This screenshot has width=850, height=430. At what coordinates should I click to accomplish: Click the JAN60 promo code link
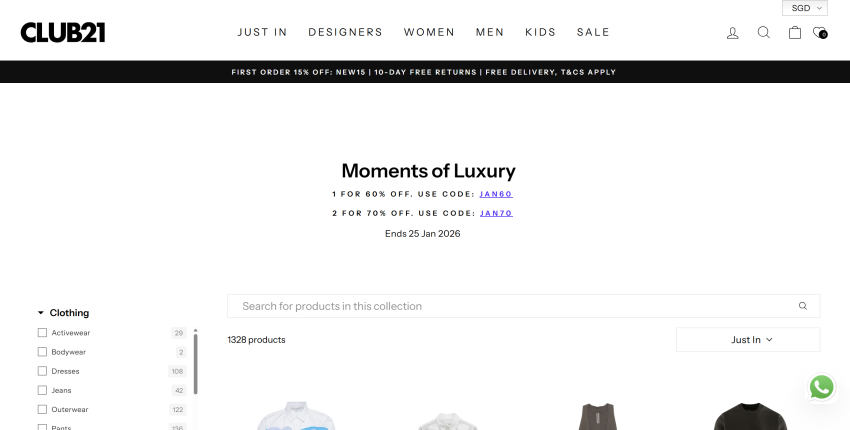tap(496, 194)
